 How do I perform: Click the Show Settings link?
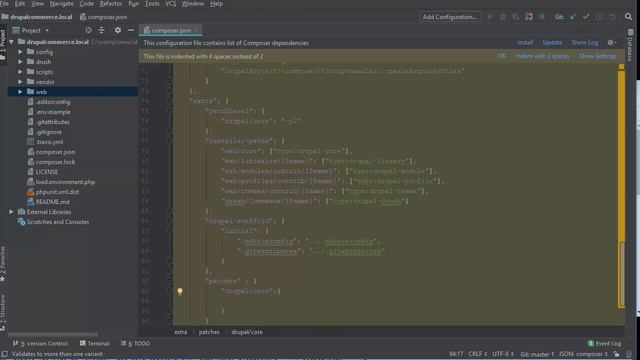598,56
